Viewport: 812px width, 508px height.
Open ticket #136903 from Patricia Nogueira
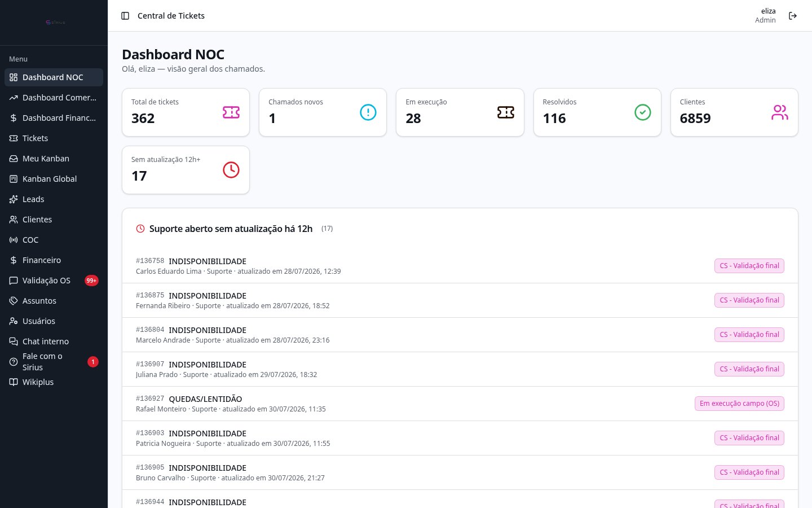pos(460,438)
